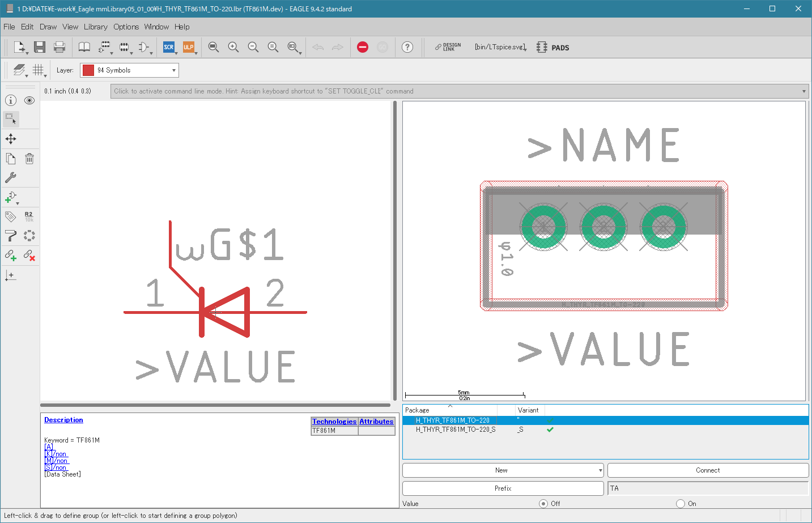This screenshot has height=523, width=812.
Task: Open the View menu
Action: [70, 27]
